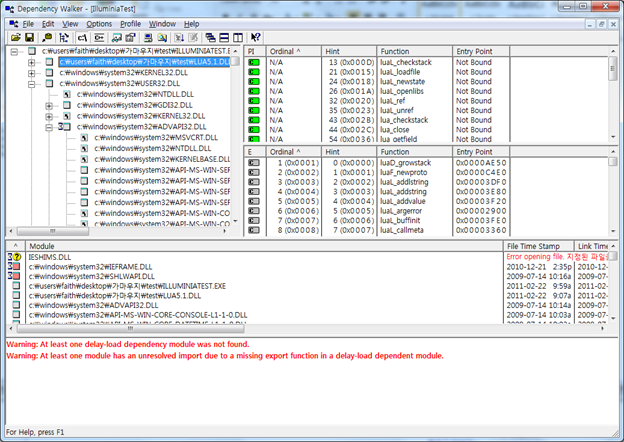Sort imports by the Function column header
This screenshot has height=442, width=624.
414,51
